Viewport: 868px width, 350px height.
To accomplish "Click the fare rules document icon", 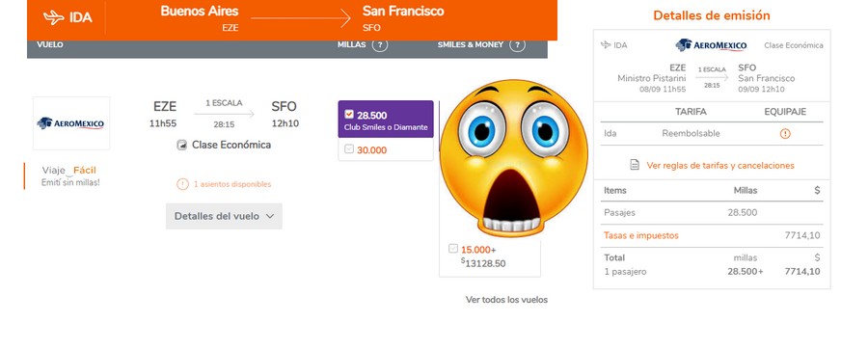I will coord(635,165).
